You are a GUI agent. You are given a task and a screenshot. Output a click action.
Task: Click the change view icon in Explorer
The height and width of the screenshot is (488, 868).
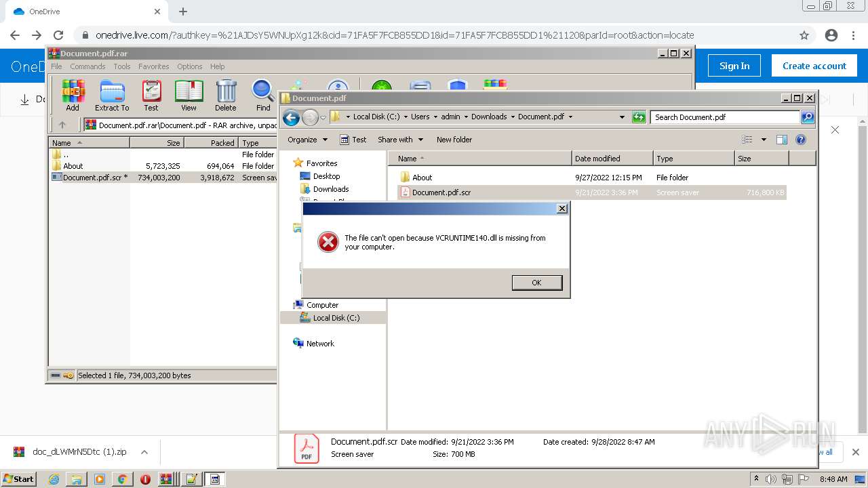coord(747,140)
